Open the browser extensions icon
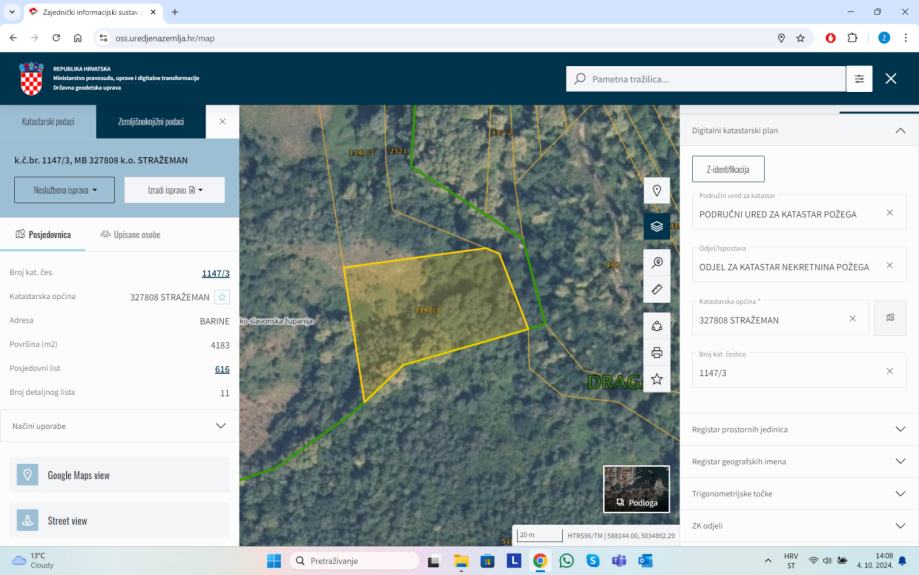The width and height of the screenshot is (919, 575). tap(852, 38)
